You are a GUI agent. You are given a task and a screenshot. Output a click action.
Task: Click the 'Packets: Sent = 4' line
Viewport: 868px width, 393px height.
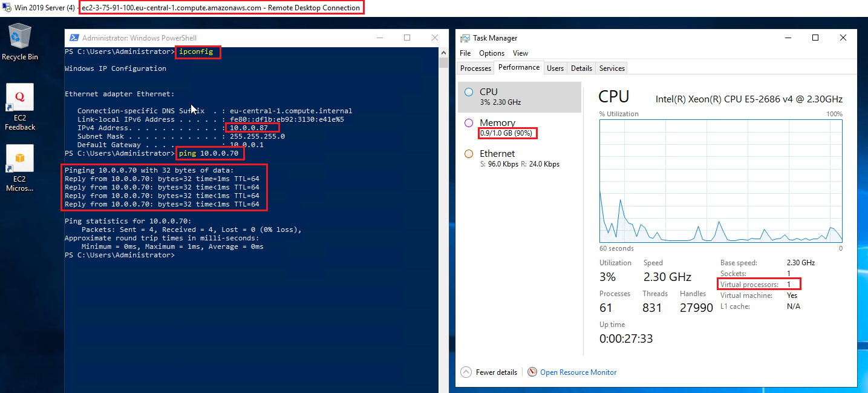click(x=192, y=230)
